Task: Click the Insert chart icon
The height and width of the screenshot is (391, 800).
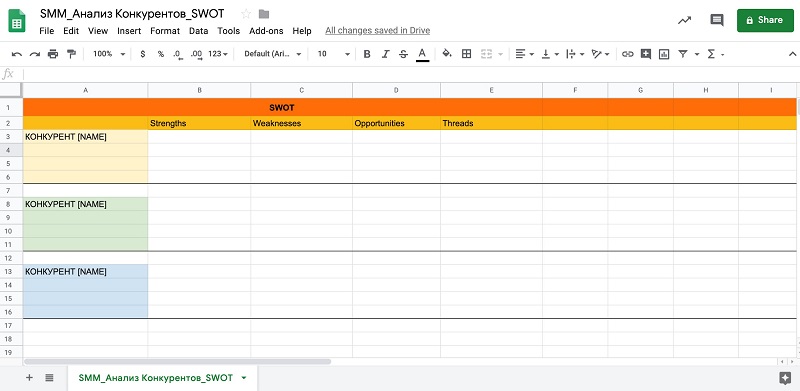Action: pyautogui.click(x=664, y=54)
